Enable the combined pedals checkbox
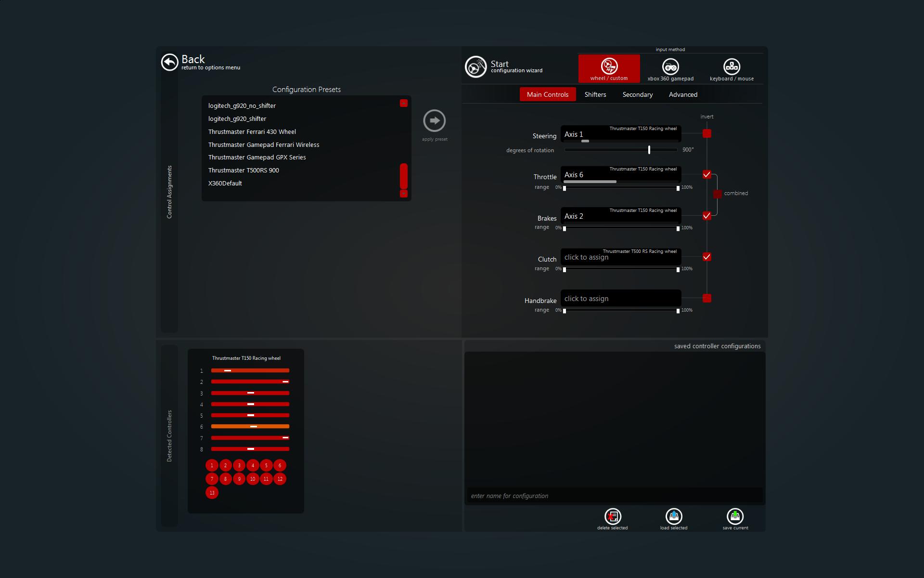 click(718, 194)
